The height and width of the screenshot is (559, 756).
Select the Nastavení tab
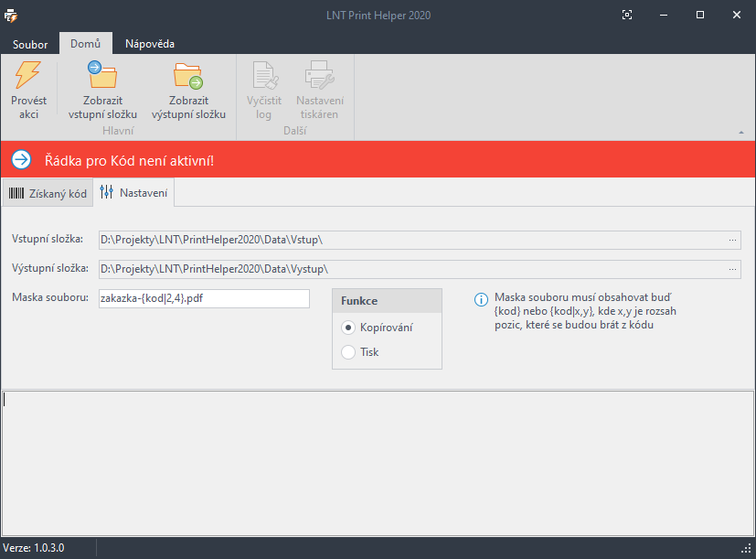(x=134, y=193)
